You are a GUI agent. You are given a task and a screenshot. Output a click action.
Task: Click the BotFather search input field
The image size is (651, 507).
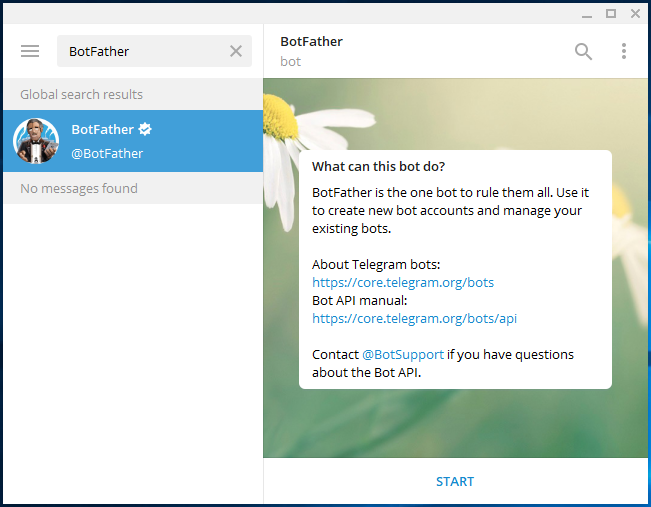coord(154,51)
